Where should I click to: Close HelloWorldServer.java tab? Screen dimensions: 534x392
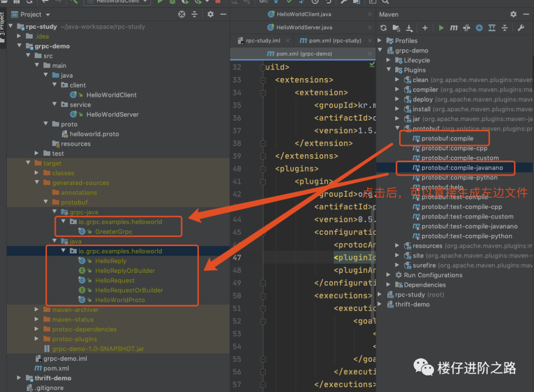pos(370,27)
